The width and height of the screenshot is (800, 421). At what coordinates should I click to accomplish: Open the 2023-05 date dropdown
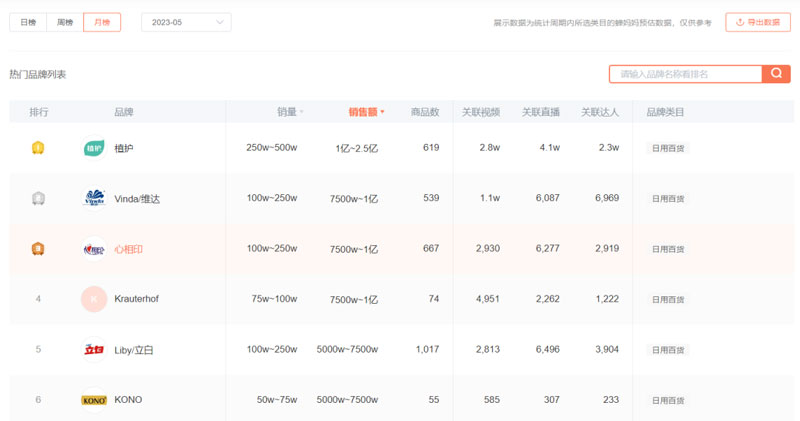click(186, 22)
